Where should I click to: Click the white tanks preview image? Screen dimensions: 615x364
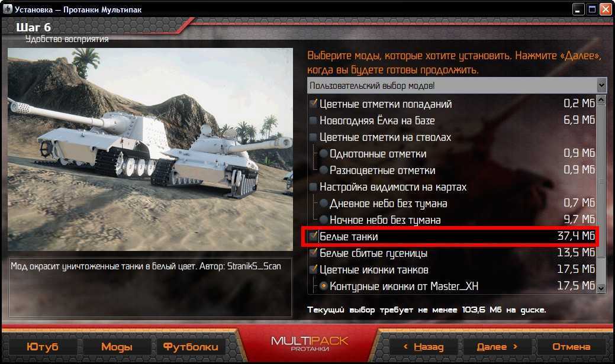pyautogui.click(x=150, y=149)
